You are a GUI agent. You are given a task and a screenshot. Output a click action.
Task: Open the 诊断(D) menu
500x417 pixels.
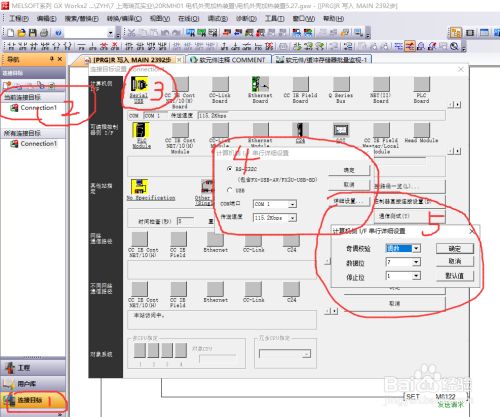[x=246, y=18]
